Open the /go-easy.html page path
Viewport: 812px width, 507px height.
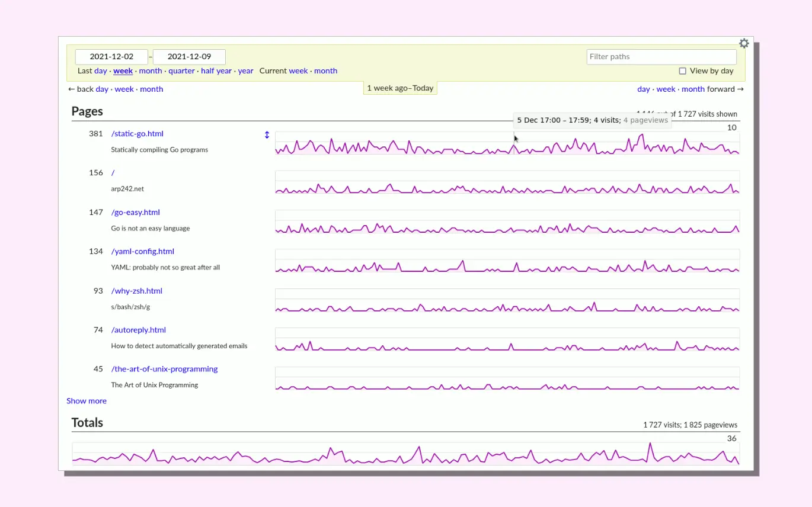point(135,213)
